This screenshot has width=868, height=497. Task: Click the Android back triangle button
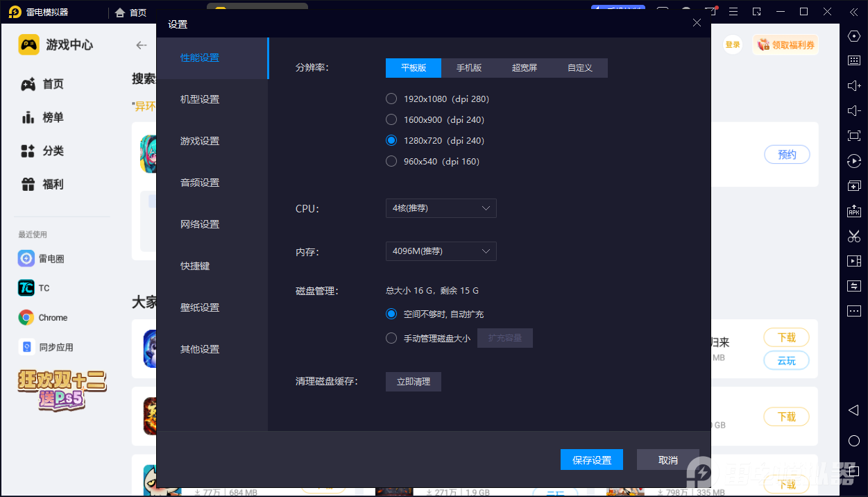pyautogui.click(x=854, y=410)
